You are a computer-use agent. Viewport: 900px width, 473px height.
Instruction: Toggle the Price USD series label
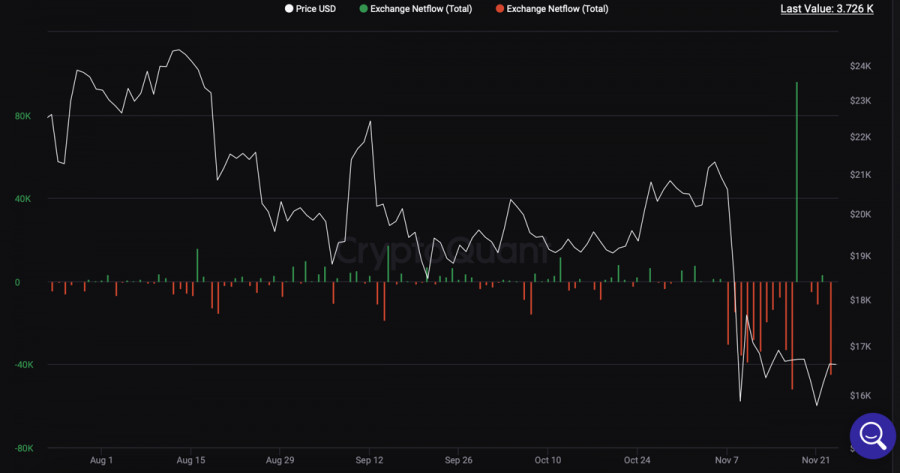314,9
